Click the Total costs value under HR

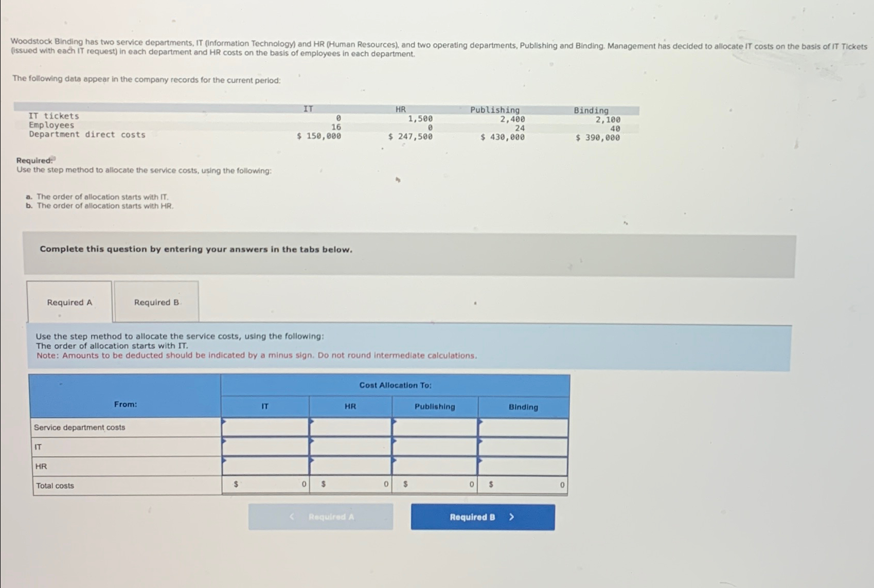tap(350, 485)
